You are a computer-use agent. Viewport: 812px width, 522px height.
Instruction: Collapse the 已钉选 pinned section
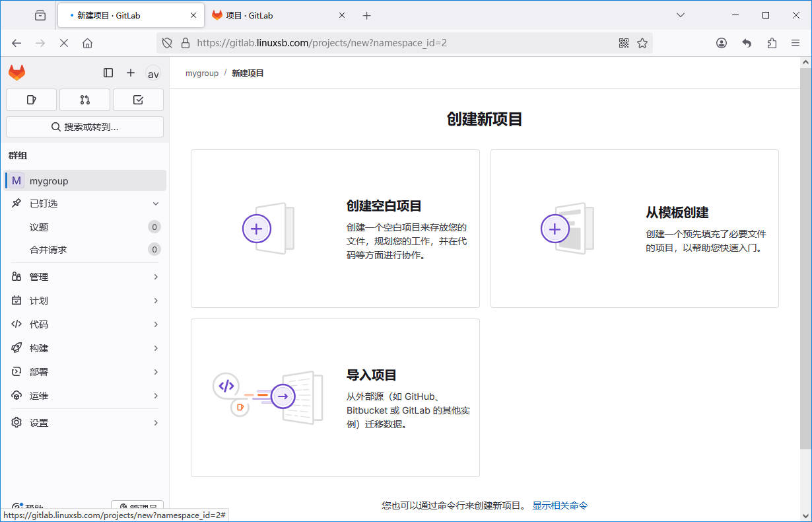[156, 204]
